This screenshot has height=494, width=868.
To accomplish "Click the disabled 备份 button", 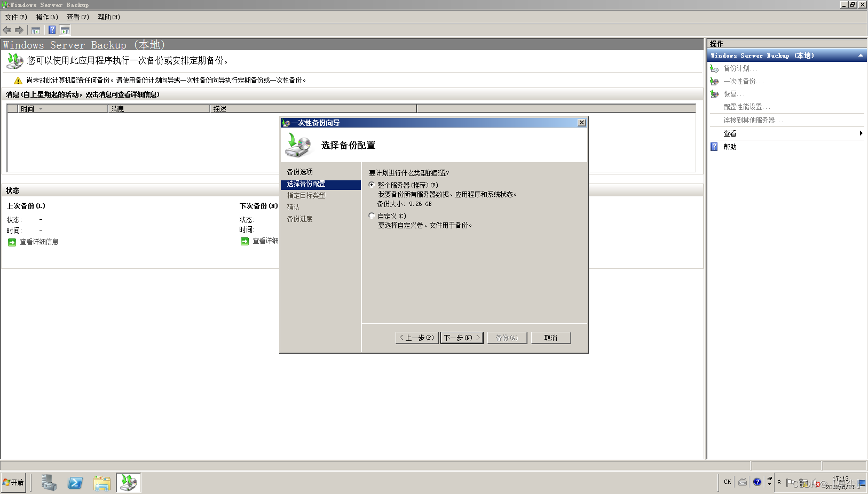I will coord(507,338).
